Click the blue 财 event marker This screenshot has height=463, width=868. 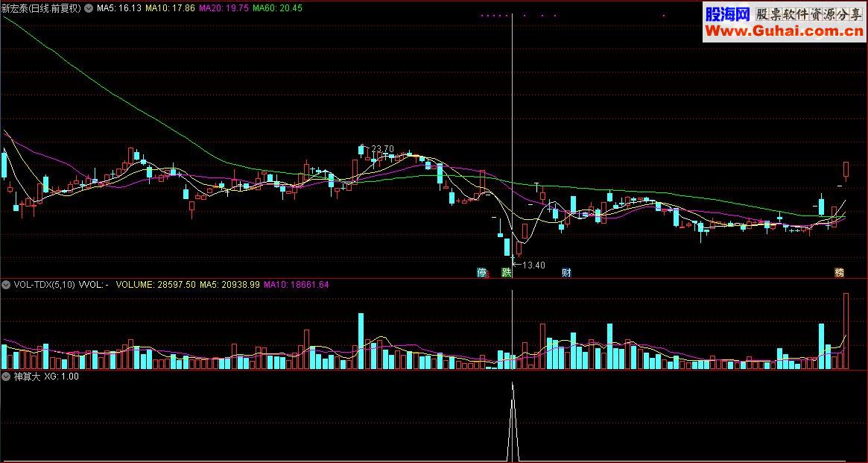pos(566,272)
